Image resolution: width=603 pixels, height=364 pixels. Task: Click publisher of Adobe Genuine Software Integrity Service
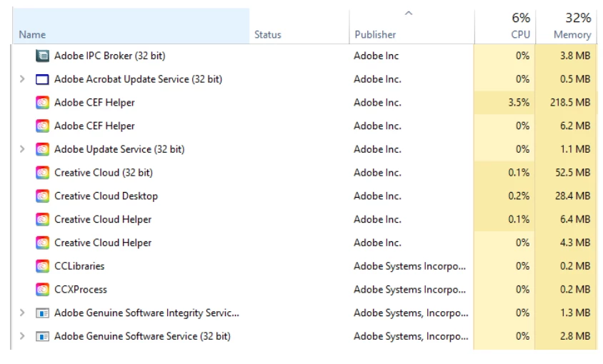(x=411, y=313)
